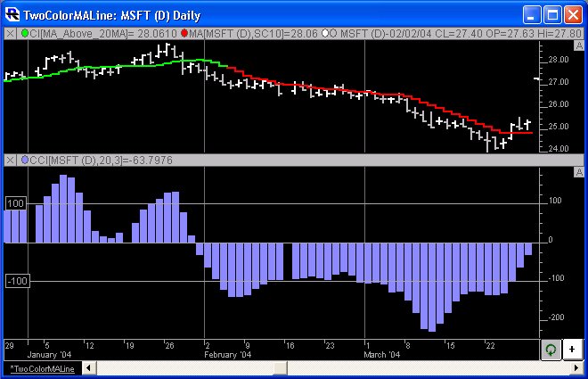Open the MA[MSFT (D),SC10] indicator label
The image size is (588, 379).
click(253, 34)
